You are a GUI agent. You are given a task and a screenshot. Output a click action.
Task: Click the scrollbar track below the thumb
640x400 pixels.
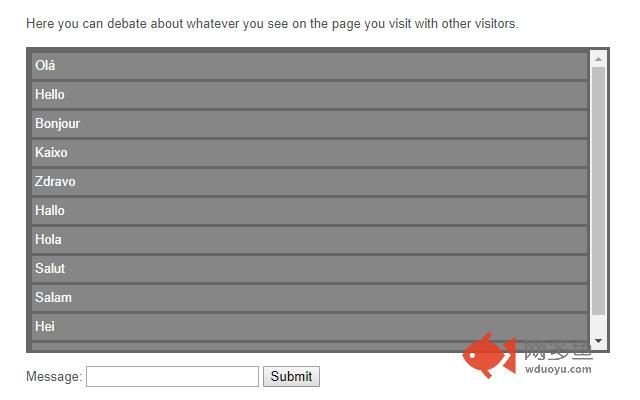[599, 324]
